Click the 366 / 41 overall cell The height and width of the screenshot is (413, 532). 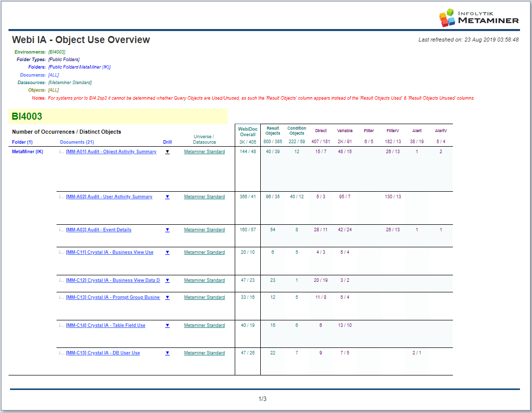coord(248,197)
